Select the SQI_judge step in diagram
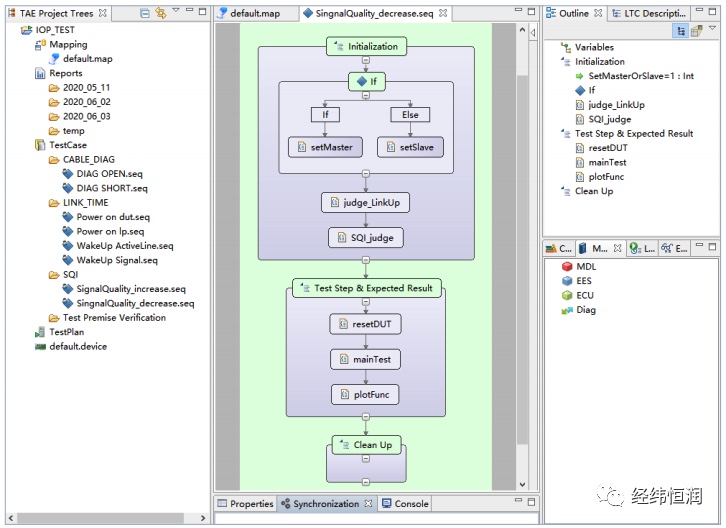This screenshot has width=726, height=528. coord(366,238)
